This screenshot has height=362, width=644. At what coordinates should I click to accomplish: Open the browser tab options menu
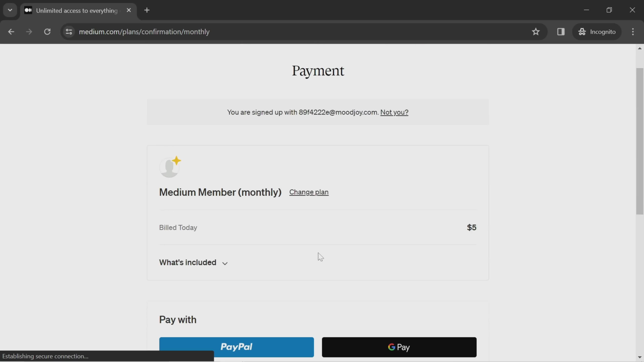coord(10,10)
